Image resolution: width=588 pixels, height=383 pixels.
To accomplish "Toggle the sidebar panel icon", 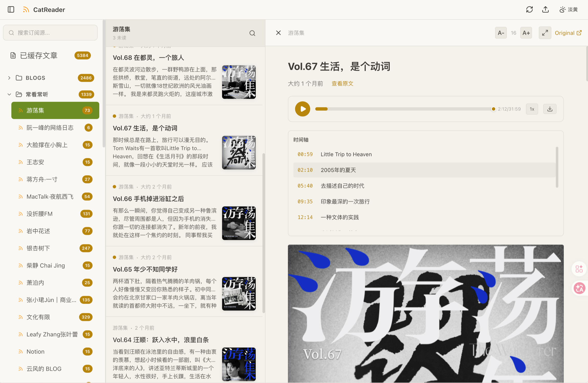I will 11,9.
